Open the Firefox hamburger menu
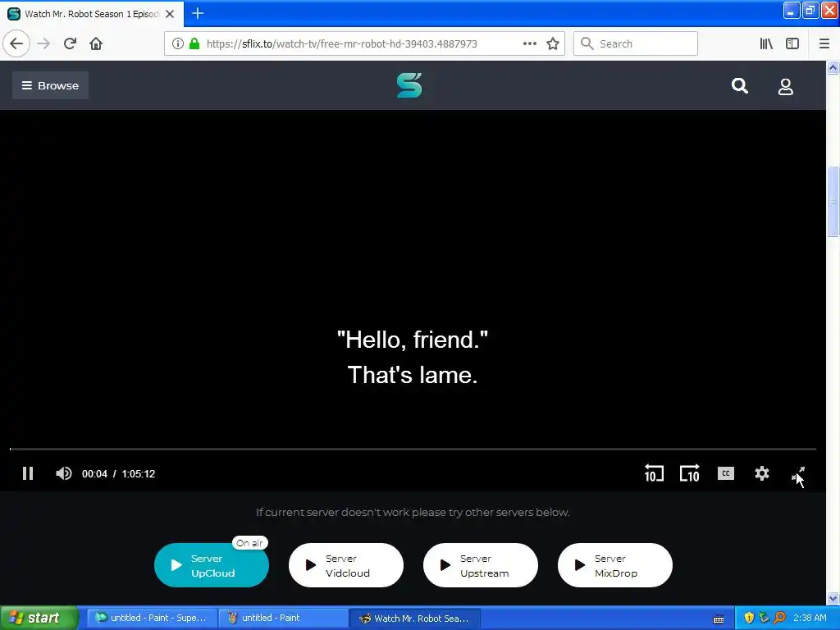Viewport: 840px width, 630px height. [824, 43]
